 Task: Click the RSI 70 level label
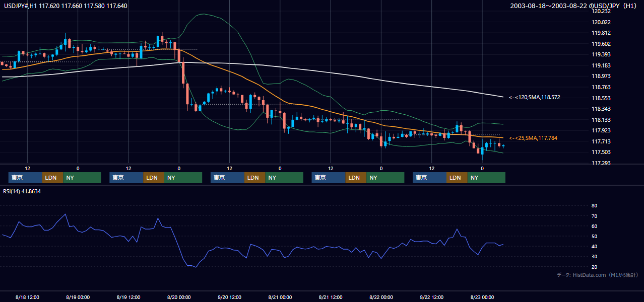click(x=594, y=216)
